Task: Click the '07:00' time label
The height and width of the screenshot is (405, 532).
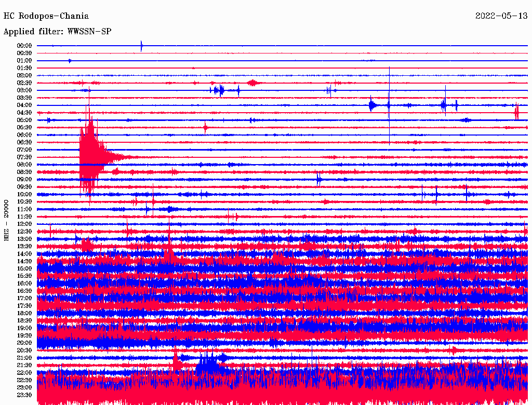Action: coord(24,150)
